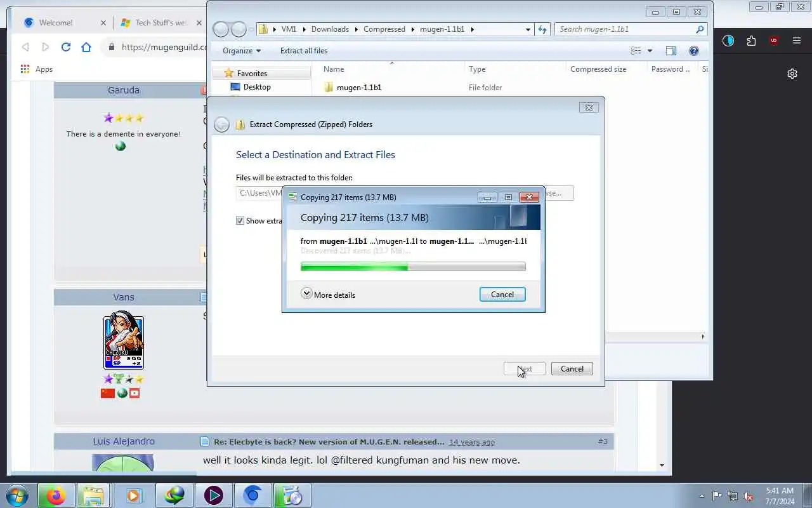
Task: Refresh the Explorer address bar
Action: coord(542,29)
